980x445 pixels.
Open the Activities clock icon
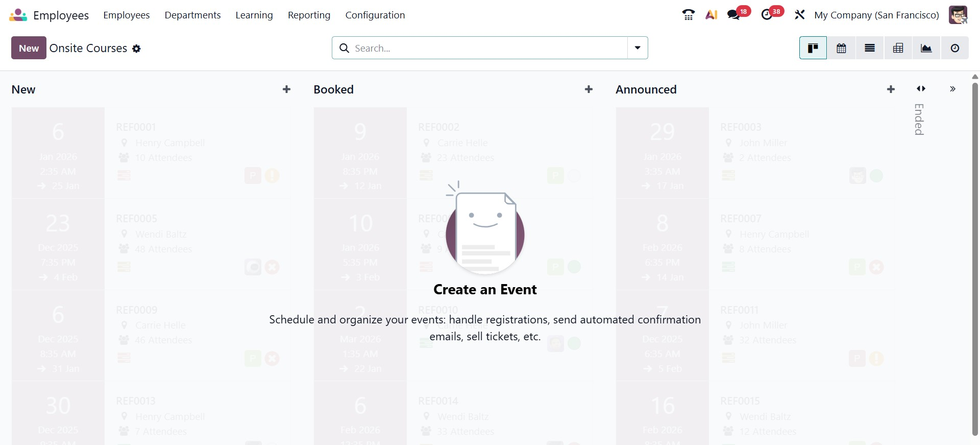[767, 15]
